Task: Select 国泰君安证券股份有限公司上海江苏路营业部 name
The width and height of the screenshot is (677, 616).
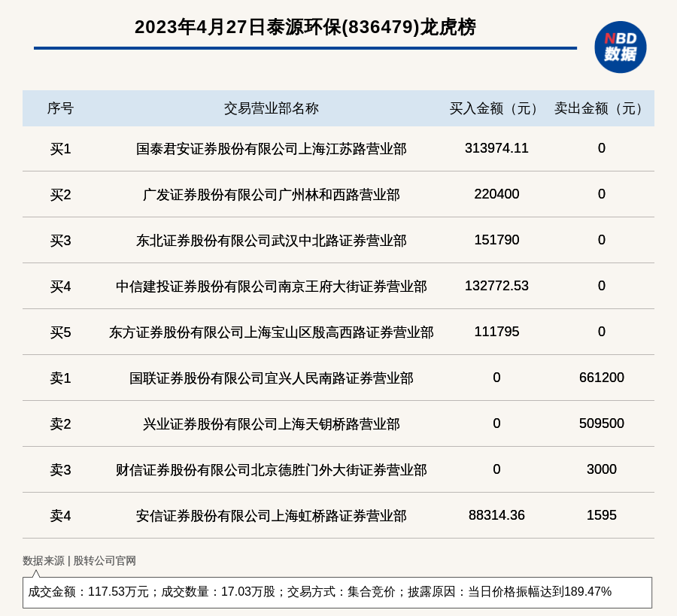Action: [x=271, y=149]
